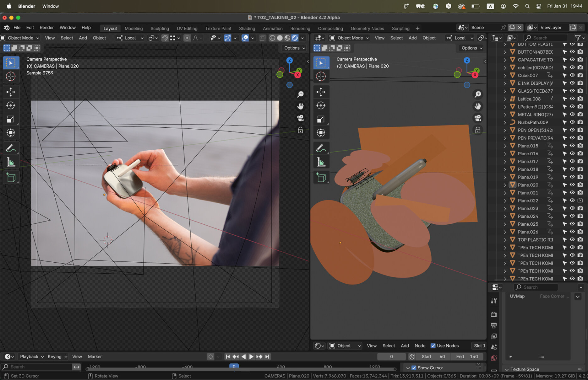Viewport: 588px width, 380px height.
Task: Select the Rotate tool in left viewport
Action: 11,106
